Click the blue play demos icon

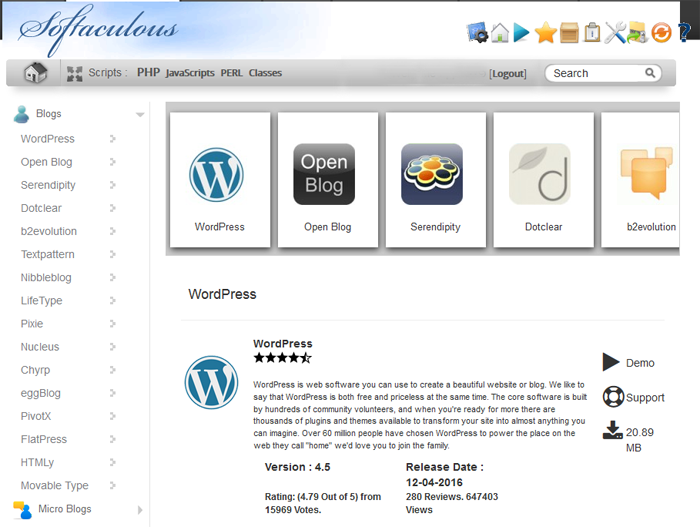[521, 32]
